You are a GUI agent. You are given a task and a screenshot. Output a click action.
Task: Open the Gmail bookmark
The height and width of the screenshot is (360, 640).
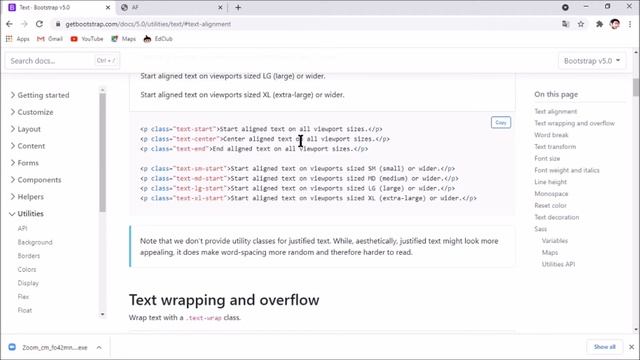[x=50, y=39]
